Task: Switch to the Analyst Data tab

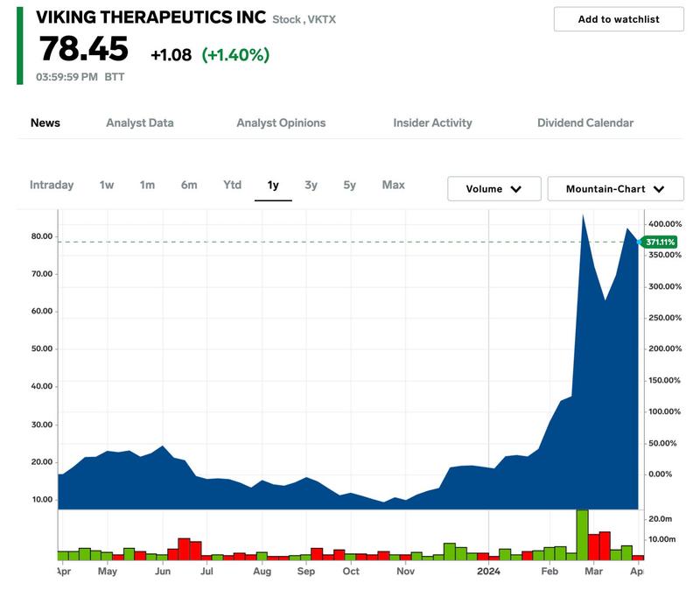Action: (140, 123)
